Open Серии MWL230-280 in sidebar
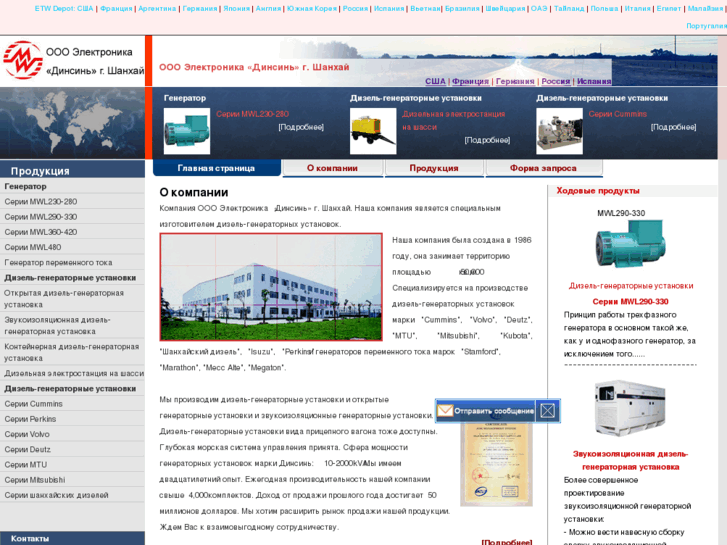Screen dimensions: 727x545 pyautogui.click(x=41, y=201)
